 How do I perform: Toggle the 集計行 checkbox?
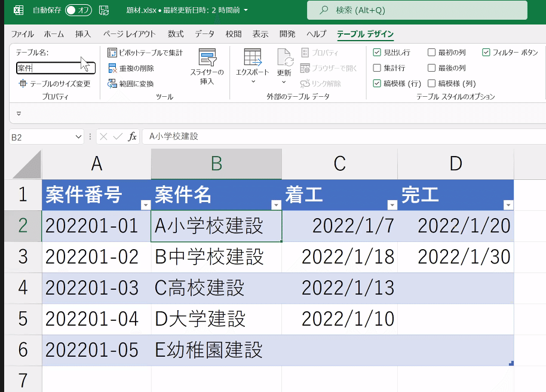click(x=378, y=67)
